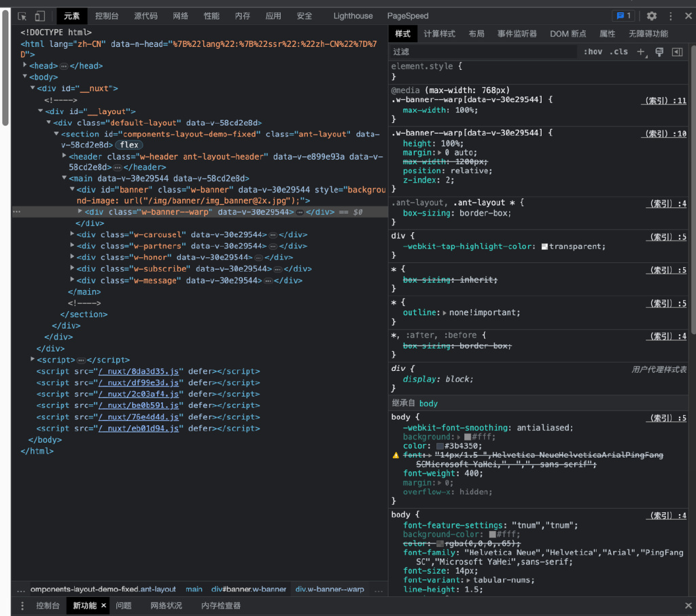Click the paint-roller rendering emulation icon

point(659,52)
